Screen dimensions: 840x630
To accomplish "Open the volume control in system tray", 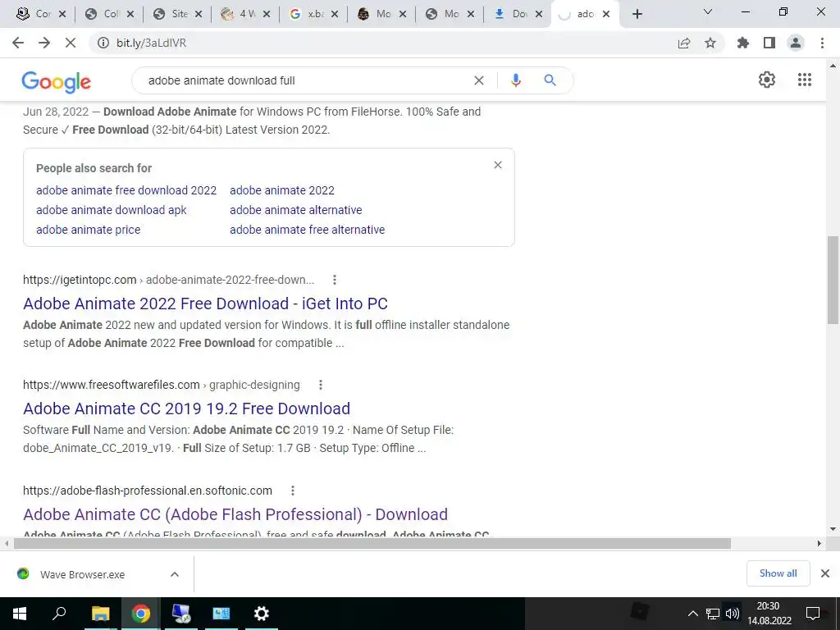I will coord(732,614).
